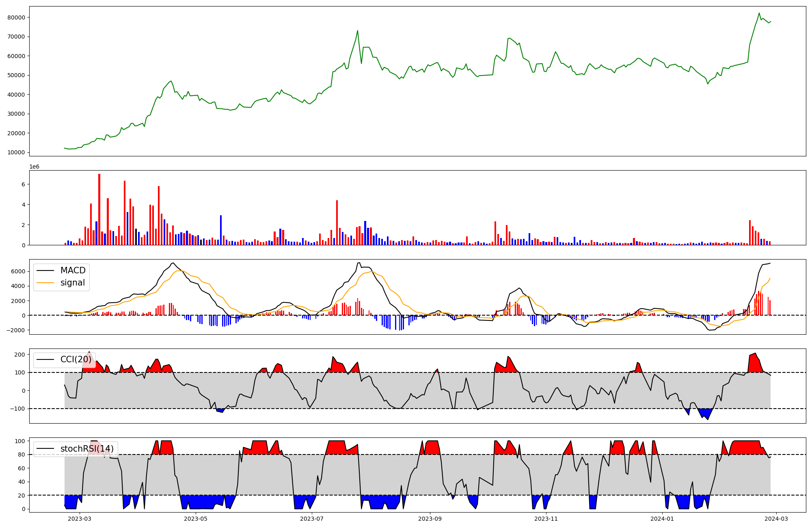Click the stochRSI(14) legend label
Screen dimensions: 812x528
(87, 449)
